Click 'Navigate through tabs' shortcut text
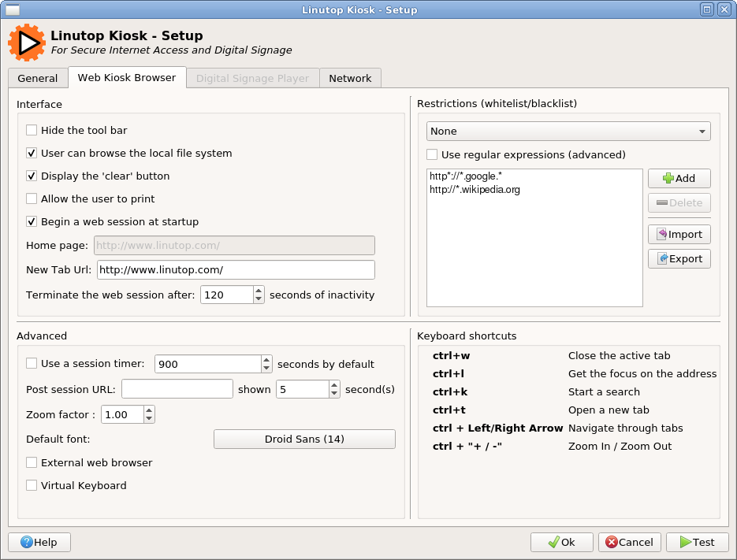 (x=626, y=428)
